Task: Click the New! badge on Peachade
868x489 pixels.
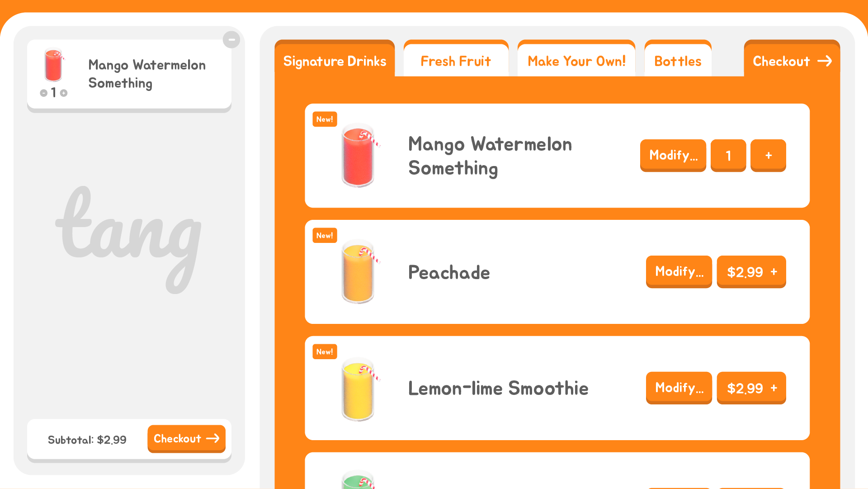Action: tap(325, 235)
